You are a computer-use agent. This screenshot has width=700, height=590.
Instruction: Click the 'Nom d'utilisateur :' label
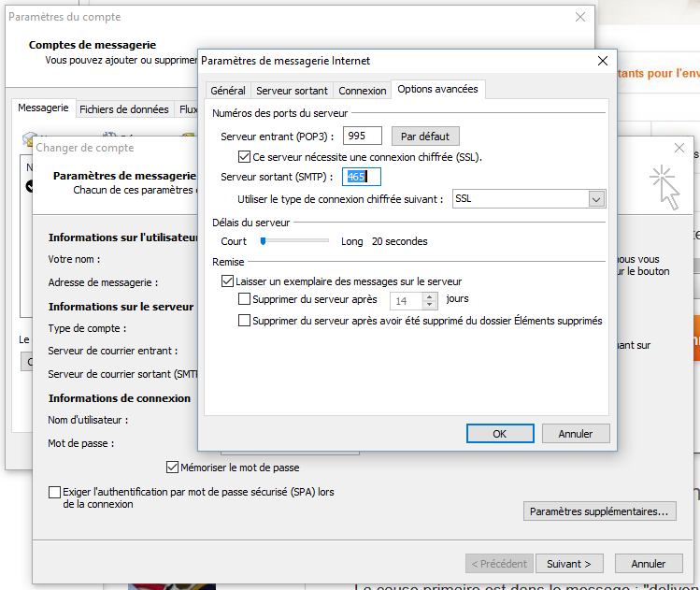pyautogui.click(x=88, y=420)
